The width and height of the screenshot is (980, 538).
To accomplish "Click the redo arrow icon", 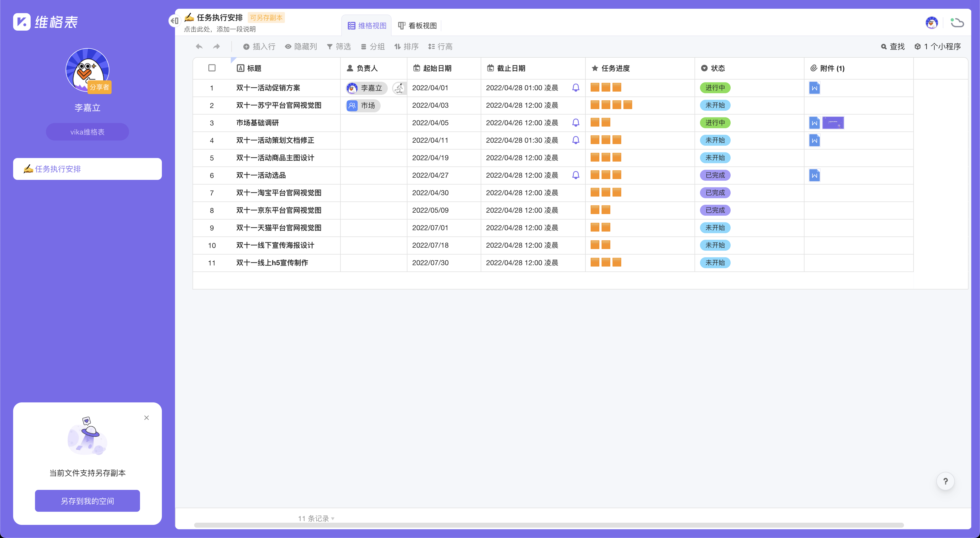I will coord(217,46).
